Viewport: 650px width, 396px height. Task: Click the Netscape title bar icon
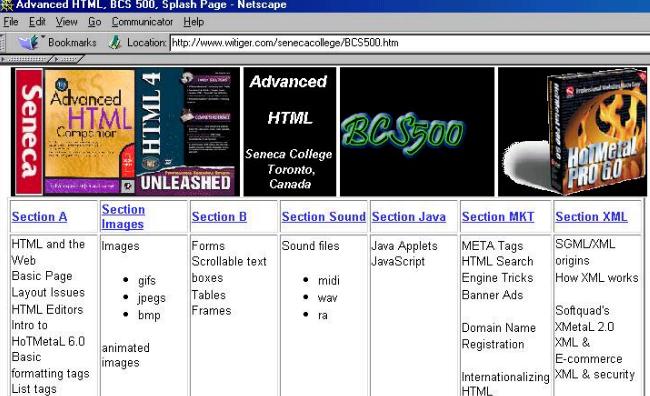(6, 5)
